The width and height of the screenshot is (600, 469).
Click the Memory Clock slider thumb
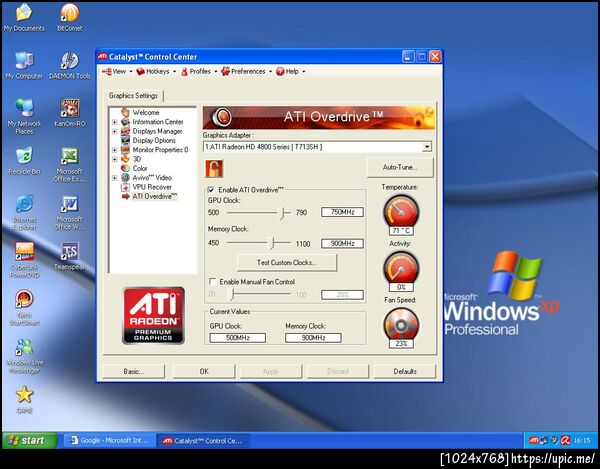pos(272,243)
